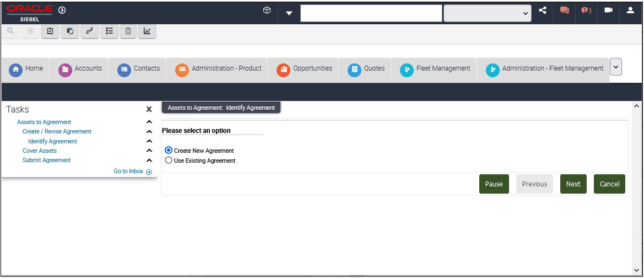Collapse the Create / Revise Agreement chevron
The height and width of the screenshot is (278, 644).
click(149, 132)
